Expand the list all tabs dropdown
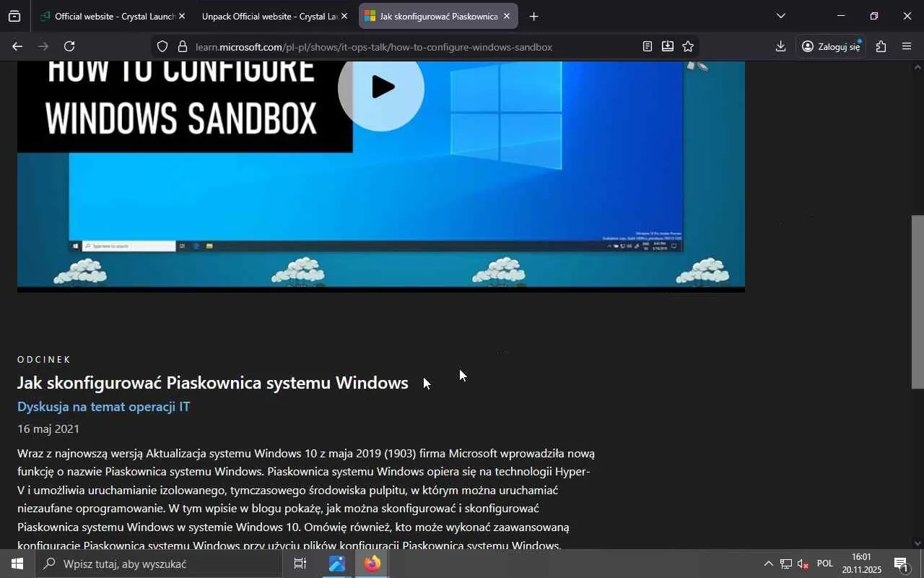The image size is (924, 578). [780, 16]
